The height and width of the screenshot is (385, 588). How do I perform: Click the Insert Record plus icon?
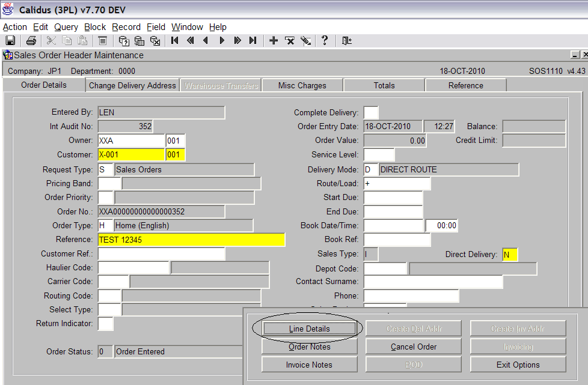(274, 40)
